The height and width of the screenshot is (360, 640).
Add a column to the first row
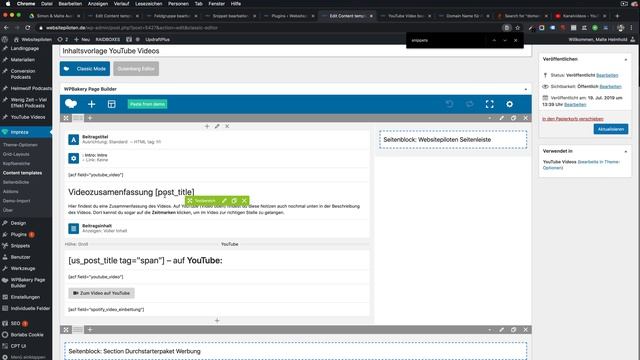coord(90,118)
